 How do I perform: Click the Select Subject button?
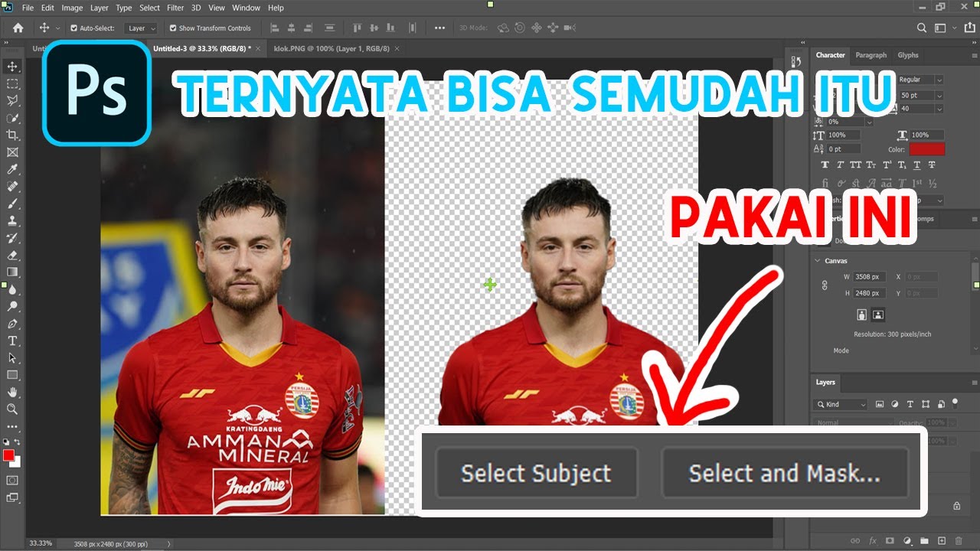(536, 473)
